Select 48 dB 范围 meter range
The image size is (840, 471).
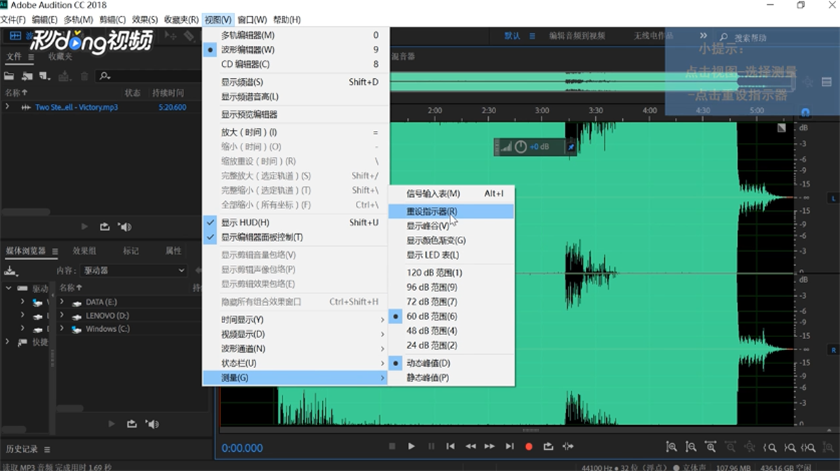click(x=451, y=331)
